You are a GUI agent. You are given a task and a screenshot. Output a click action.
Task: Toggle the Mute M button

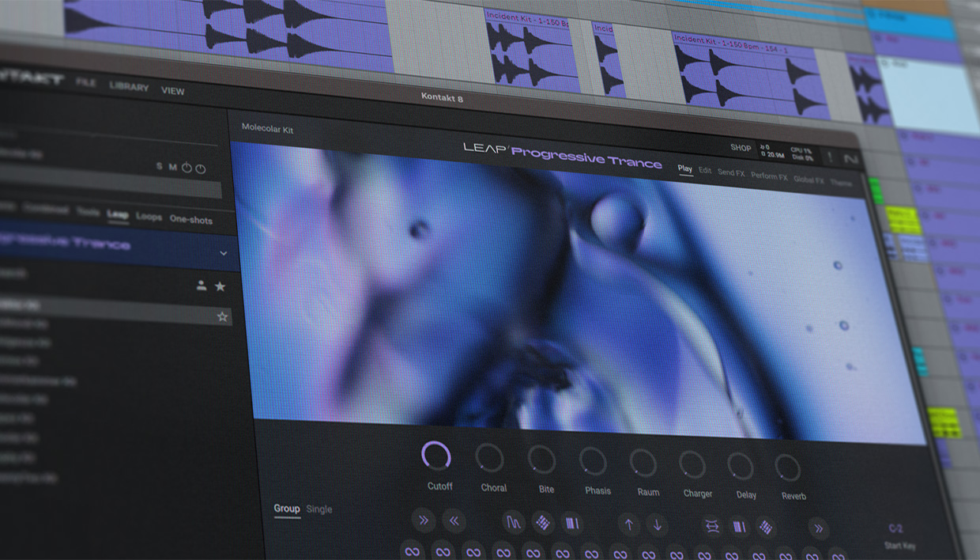click(171, 167)
